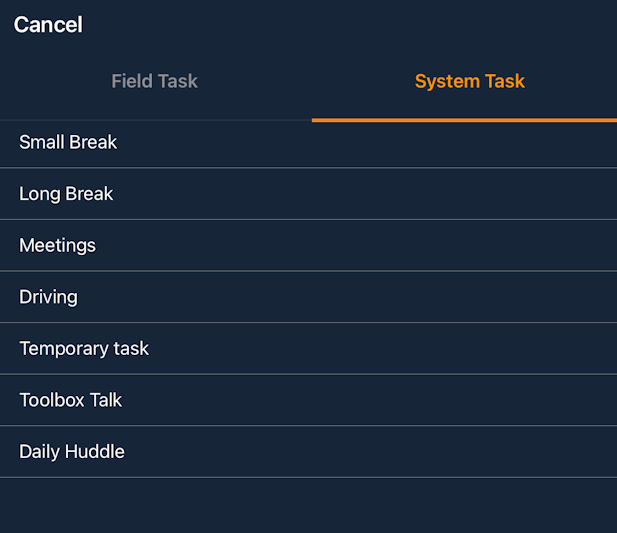Click the orange System Task tab underline
The width and height of the screenshot is (617, 533).
pos(464,120)
